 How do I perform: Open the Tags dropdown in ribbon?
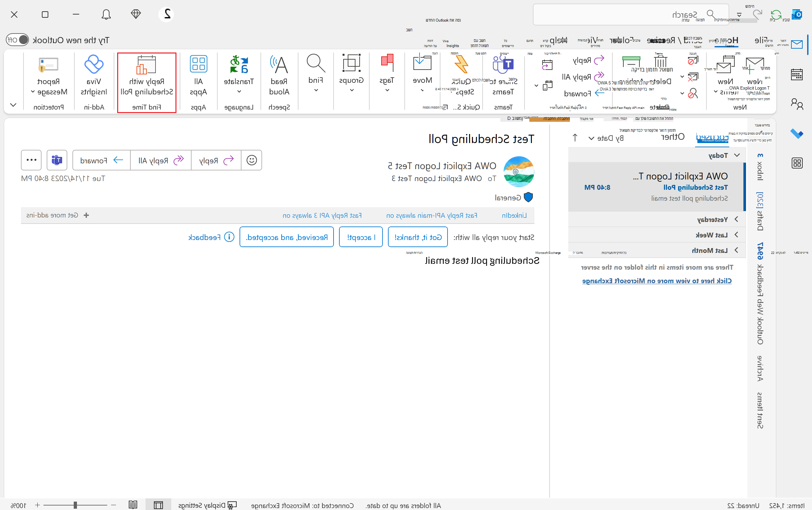[x=387, y=73]
